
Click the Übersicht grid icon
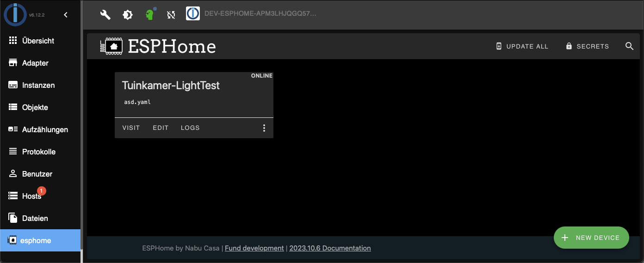coord(13,41)
